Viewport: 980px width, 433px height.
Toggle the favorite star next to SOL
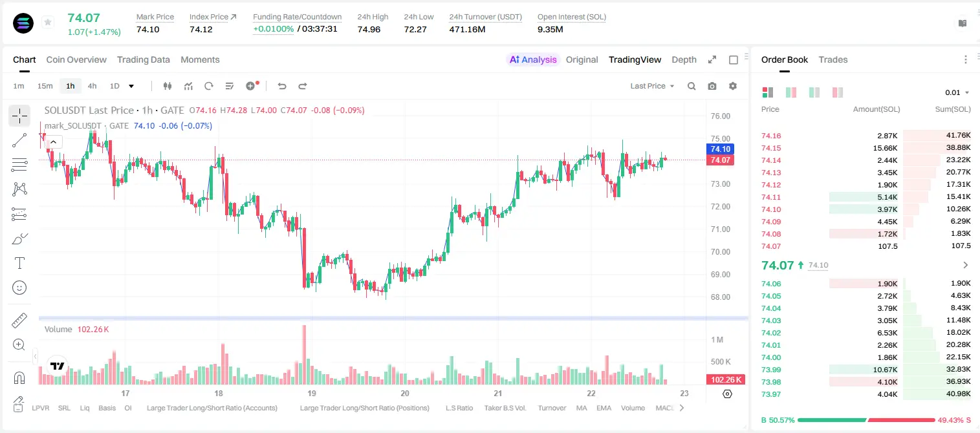[48, 23]
